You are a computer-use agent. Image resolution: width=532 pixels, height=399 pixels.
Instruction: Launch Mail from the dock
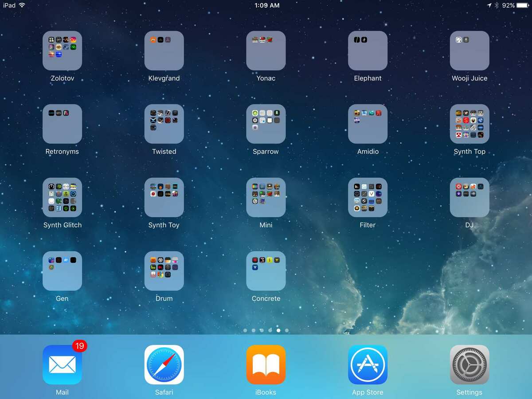62,365
